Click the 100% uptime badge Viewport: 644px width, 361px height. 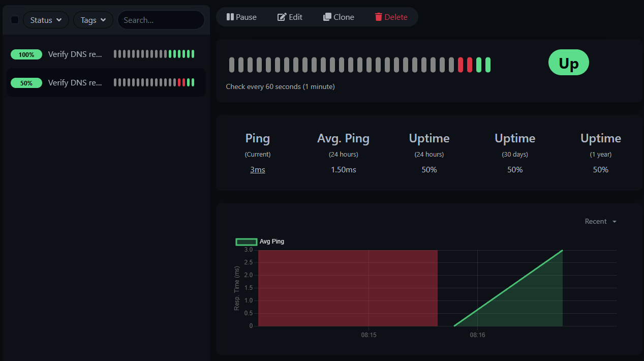pyautogui.click(x=26, y=54)
